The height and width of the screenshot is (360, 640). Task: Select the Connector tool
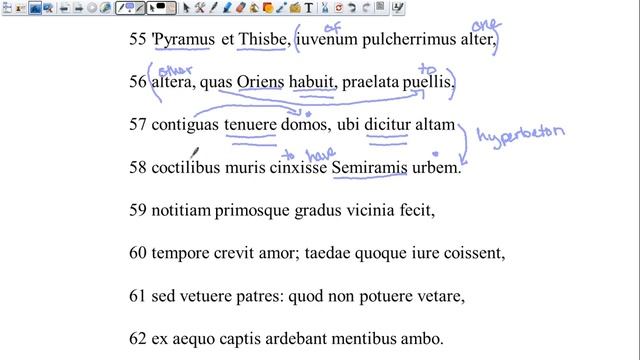click(x=281, y=8)
